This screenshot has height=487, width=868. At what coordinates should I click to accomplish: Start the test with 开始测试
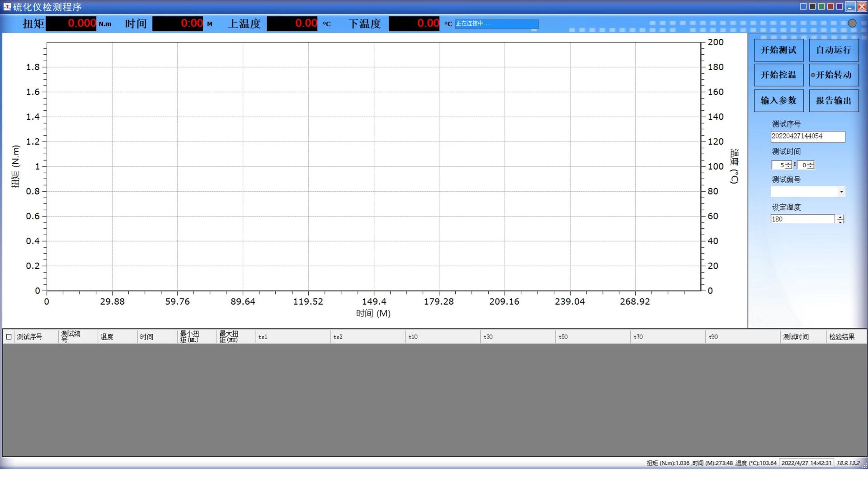click(778, 50)
